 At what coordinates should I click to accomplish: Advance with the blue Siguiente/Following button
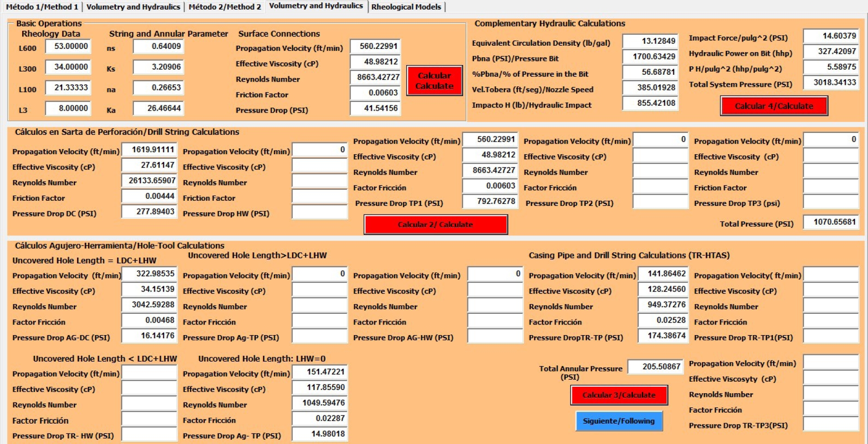tap(618, 421)
